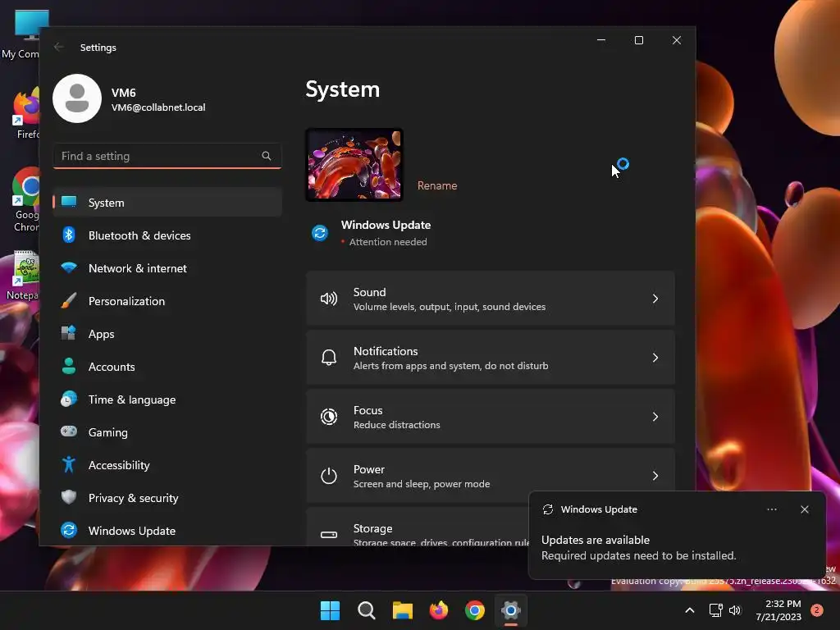840x630 pixels.
Task: Click the Wi-Fi network icon in sidebar
Action: (x=69, y=267)
